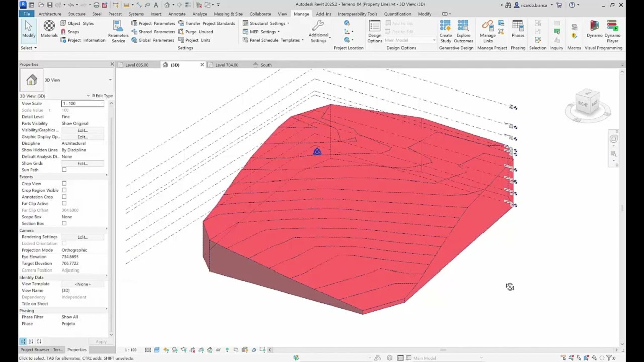Click the ViewCube in 3D view
This screenshot has width=644, height=362.
point(587,103)
